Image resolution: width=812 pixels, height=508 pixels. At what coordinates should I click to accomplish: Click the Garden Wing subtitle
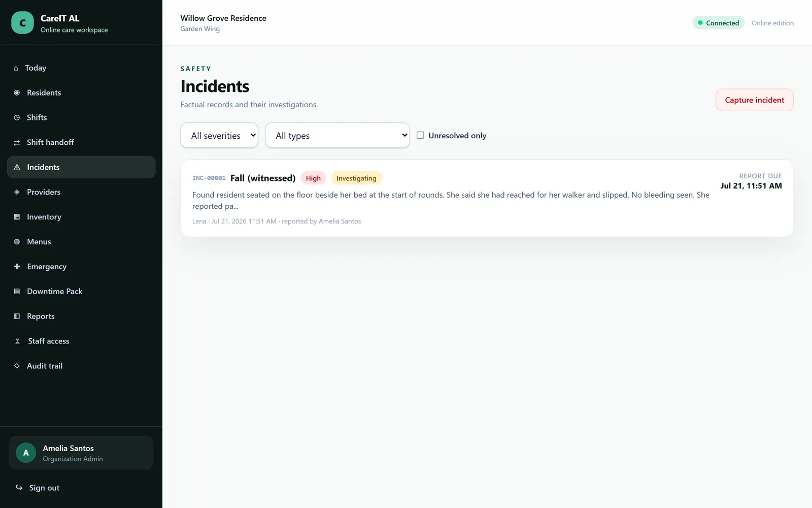(200, 29)
